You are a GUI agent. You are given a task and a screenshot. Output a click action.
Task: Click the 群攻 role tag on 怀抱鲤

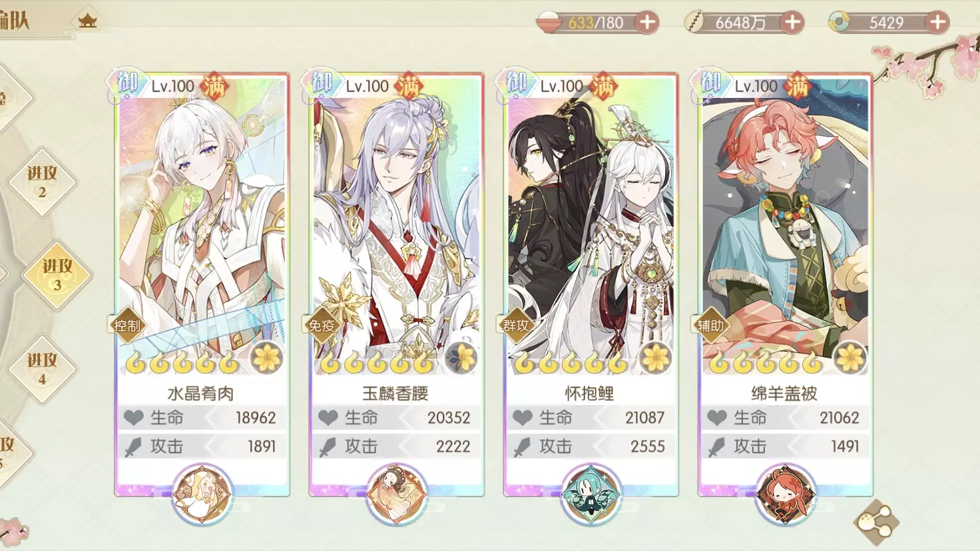(516, 326)
